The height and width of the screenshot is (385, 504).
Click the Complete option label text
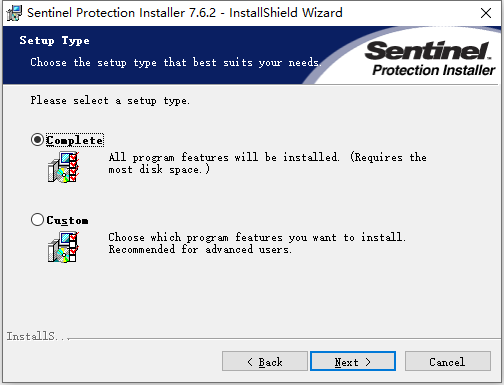pos(75,140)
